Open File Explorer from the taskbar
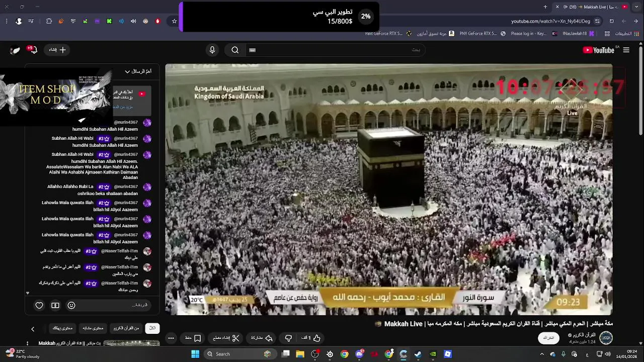The image size is (644, 362). [x=300, y=354]
